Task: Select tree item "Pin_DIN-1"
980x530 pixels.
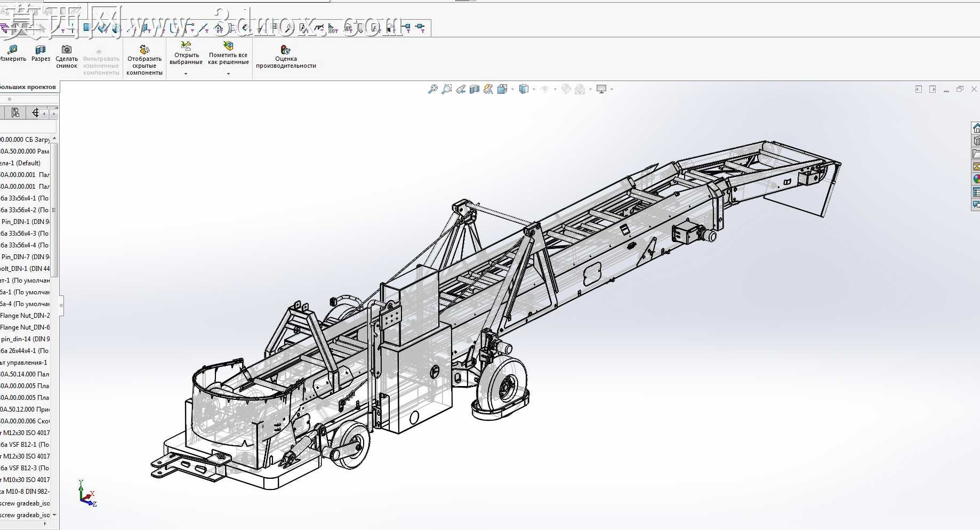Action: point(25,222)
